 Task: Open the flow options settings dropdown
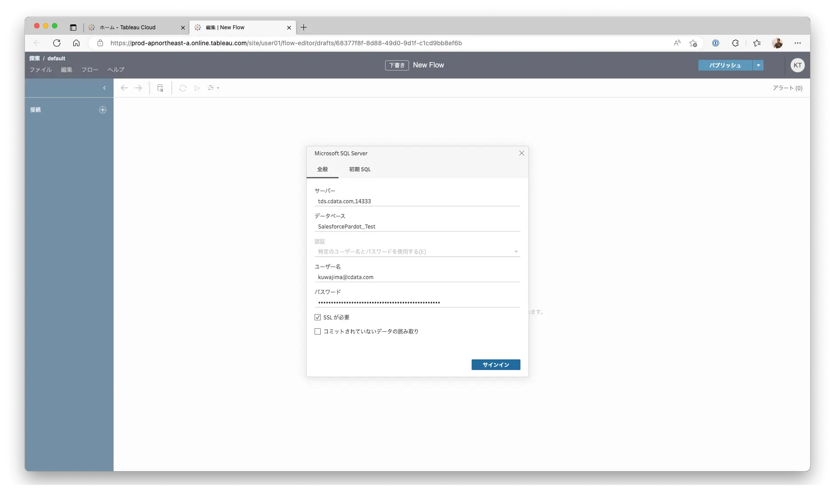tap(213, 88)
